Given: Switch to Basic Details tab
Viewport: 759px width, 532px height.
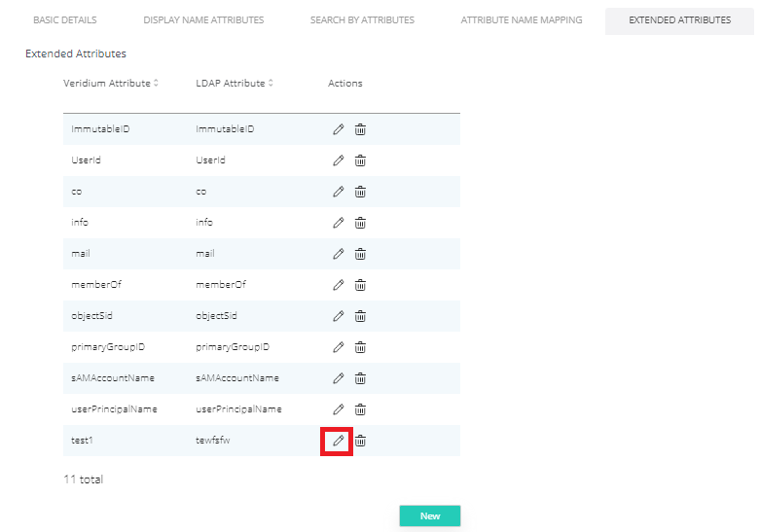Looking at the screenshot, I should click(x=65, y=20).
